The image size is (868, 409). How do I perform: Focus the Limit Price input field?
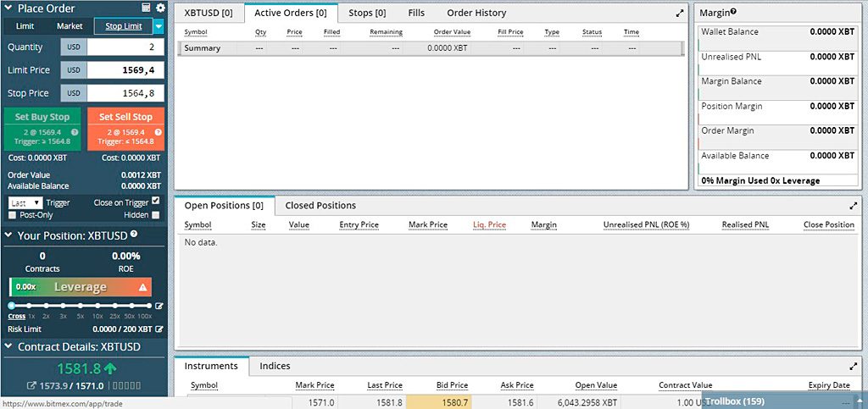(x=125, y=70)
